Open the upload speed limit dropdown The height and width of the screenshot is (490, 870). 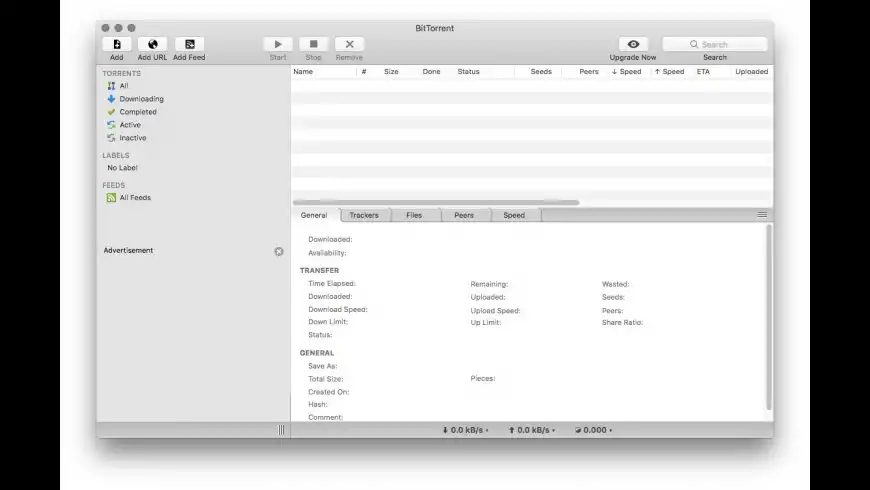pyautogui.click(x=532, y=430)
